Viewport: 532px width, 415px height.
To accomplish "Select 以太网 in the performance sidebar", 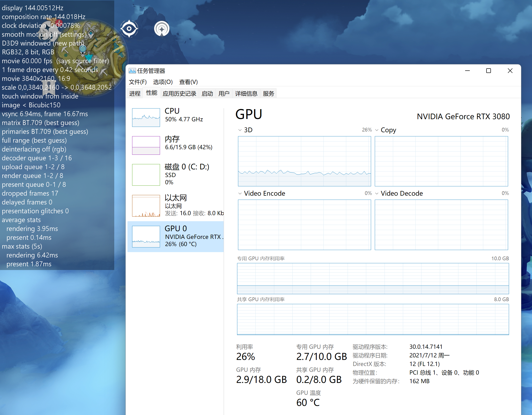I will 176,205.
